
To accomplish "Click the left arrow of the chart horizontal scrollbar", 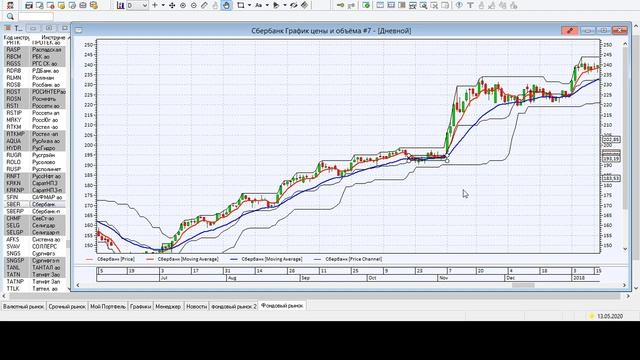I will 78,285.
